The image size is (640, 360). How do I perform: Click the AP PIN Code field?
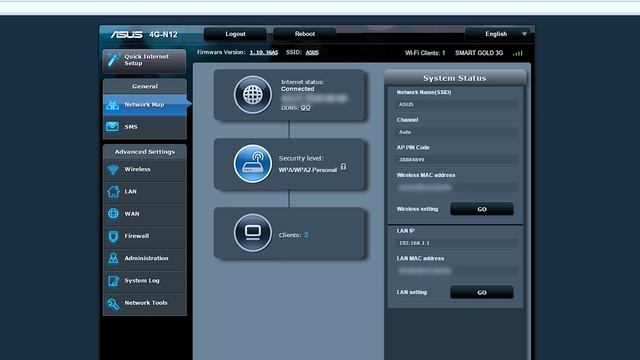pyautogui.click(x=456, y=160)
